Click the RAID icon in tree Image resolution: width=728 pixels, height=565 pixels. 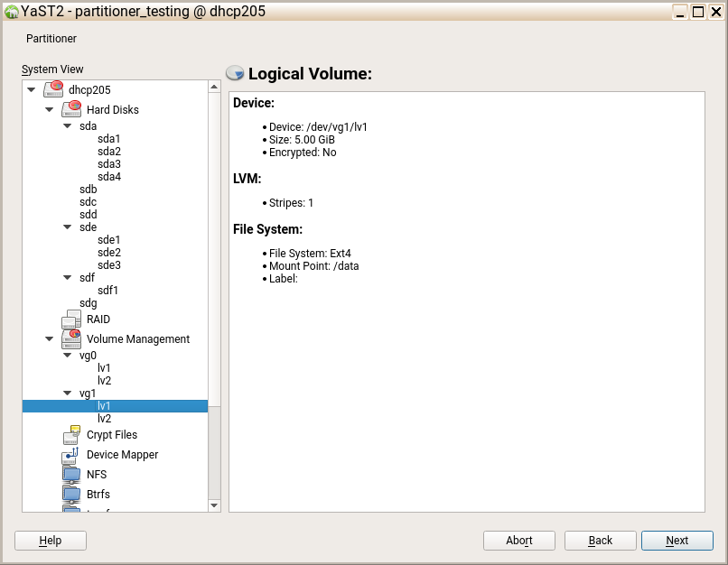(71, 320)
